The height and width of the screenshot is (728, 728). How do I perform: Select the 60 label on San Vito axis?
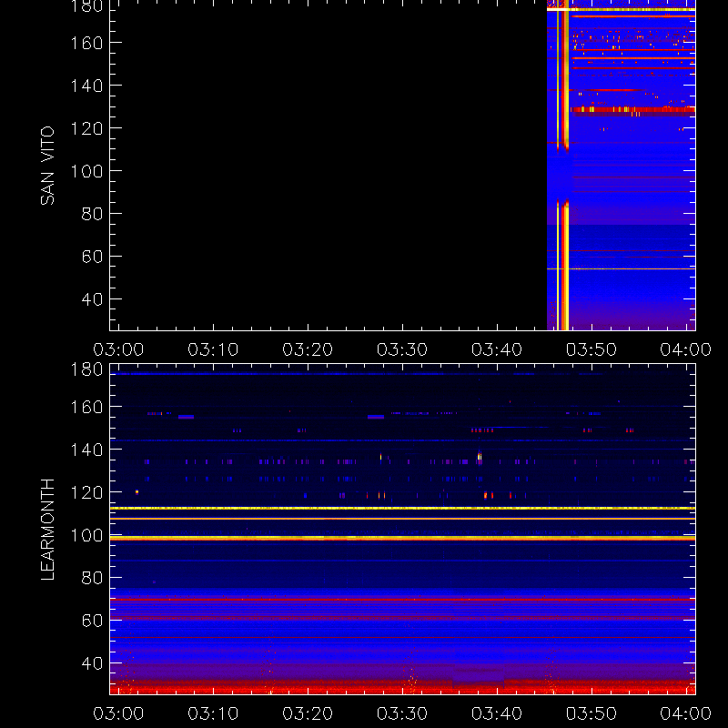[x=92, y=257]
